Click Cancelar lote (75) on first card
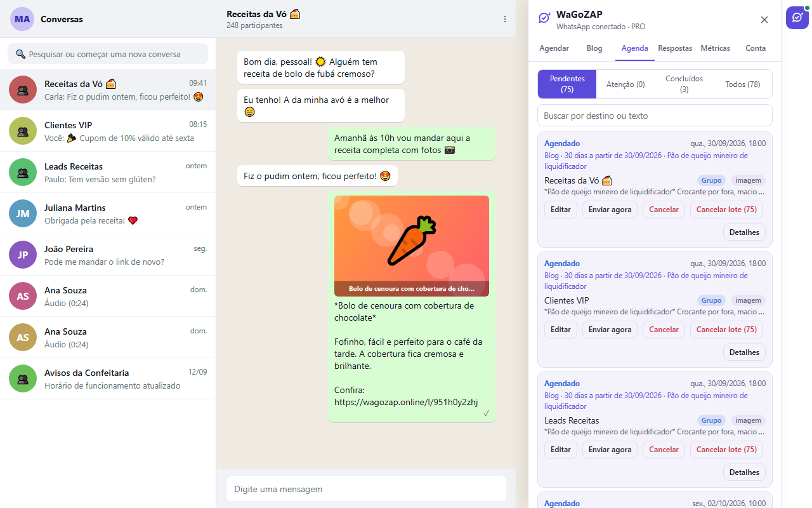Screen dimensions: 812x508 (x=726, y=210)
